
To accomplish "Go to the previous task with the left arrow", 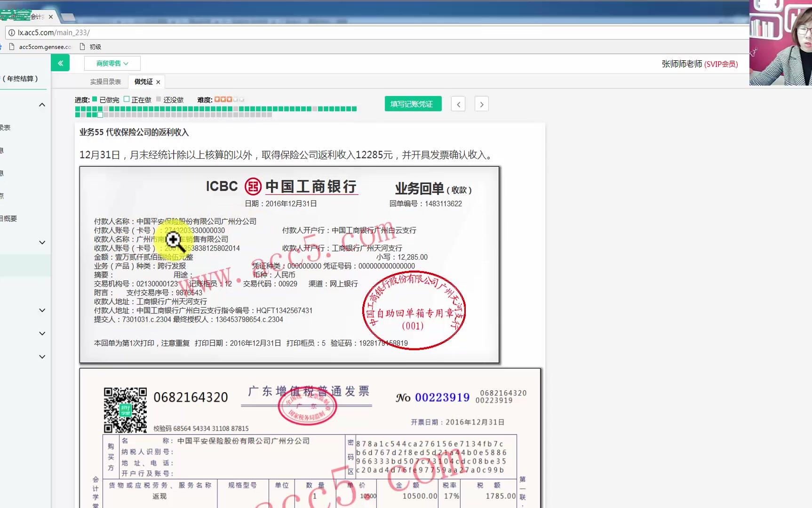I will (458, 104).
